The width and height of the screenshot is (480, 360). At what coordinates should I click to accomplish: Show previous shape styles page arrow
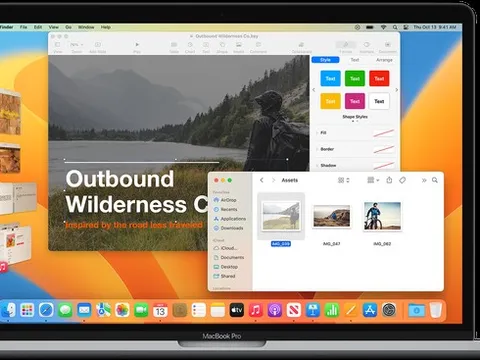click(314, 90)
